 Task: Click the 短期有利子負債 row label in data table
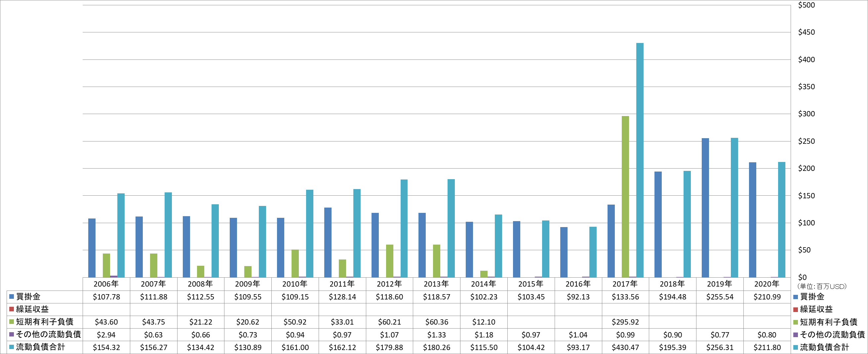tap(45, 322)
